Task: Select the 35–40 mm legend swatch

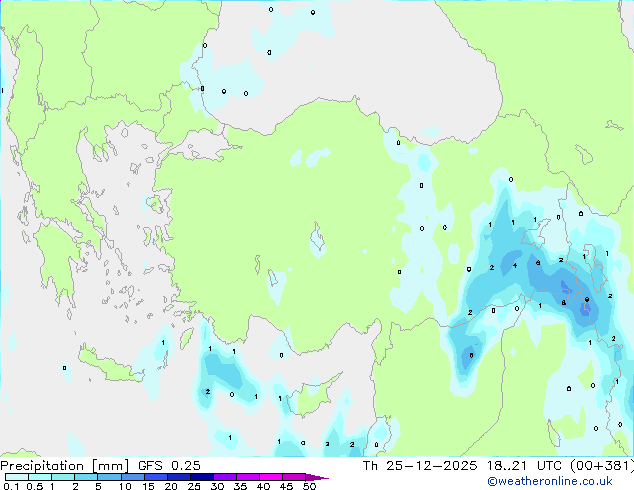Action: click(247, 477)
